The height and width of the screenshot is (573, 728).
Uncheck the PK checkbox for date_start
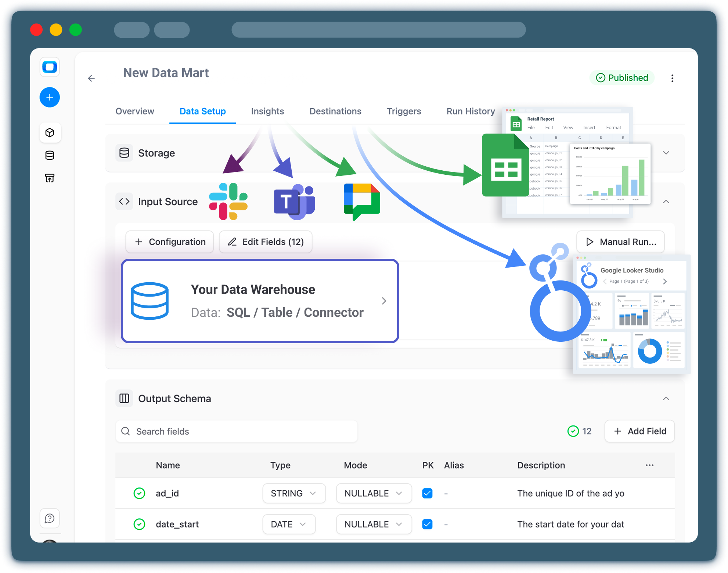point(427,524)
